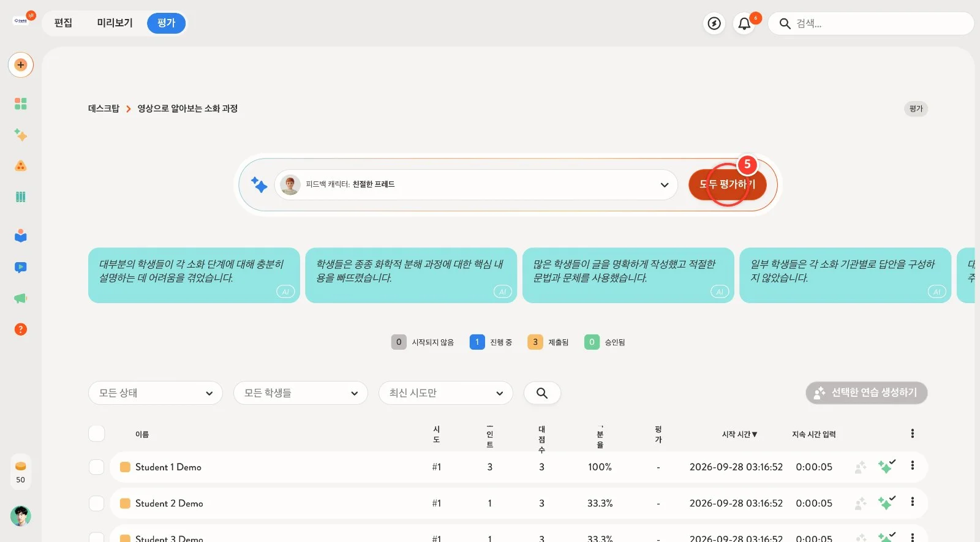Image resolution: width=980 pixels, height=542 pixels.
Task: Open the 모든 상태 filter dropdown
Action: coord(156,393)
